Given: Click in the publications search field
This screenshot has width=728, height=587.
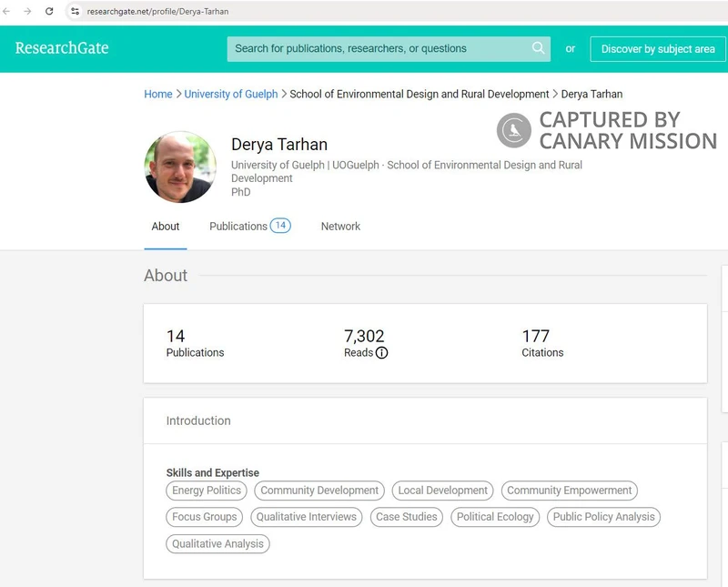Looking at the screenshot, I should point(378,49).
